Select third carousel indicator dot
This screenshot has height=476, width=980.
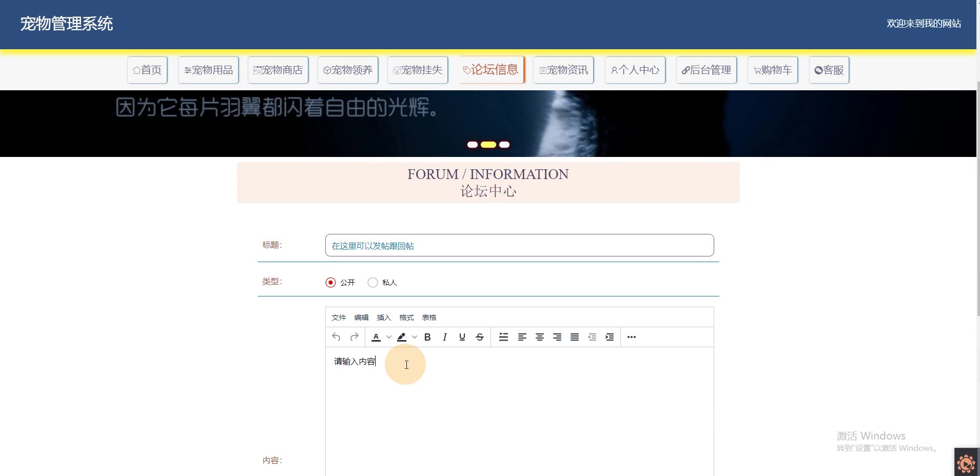tap(504, 145)
